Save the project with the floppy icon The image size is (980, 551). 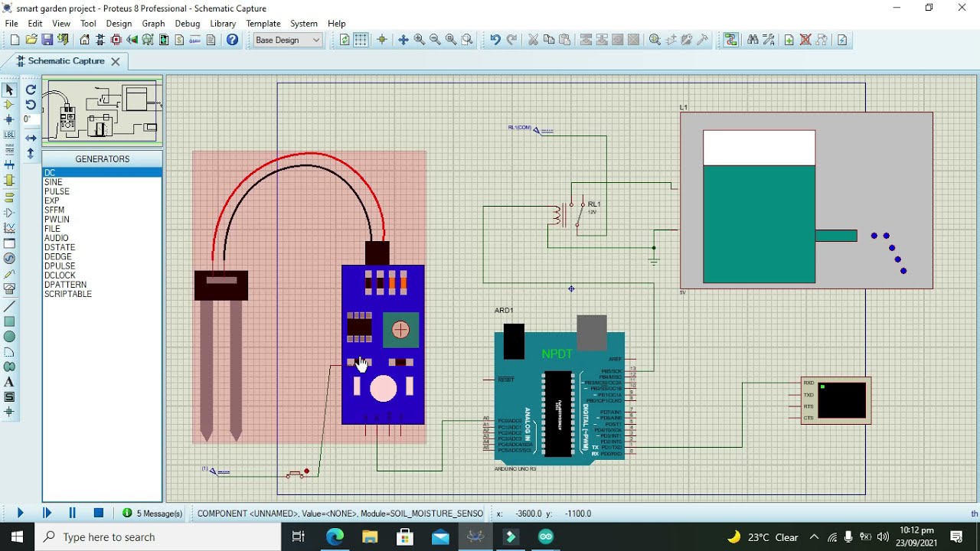click(47, 40)
